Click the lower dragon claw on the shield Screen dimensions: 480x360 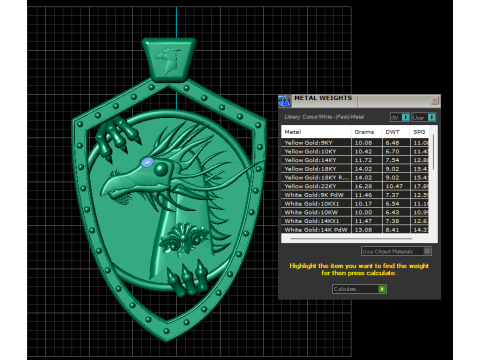click(x=188, y=278)
